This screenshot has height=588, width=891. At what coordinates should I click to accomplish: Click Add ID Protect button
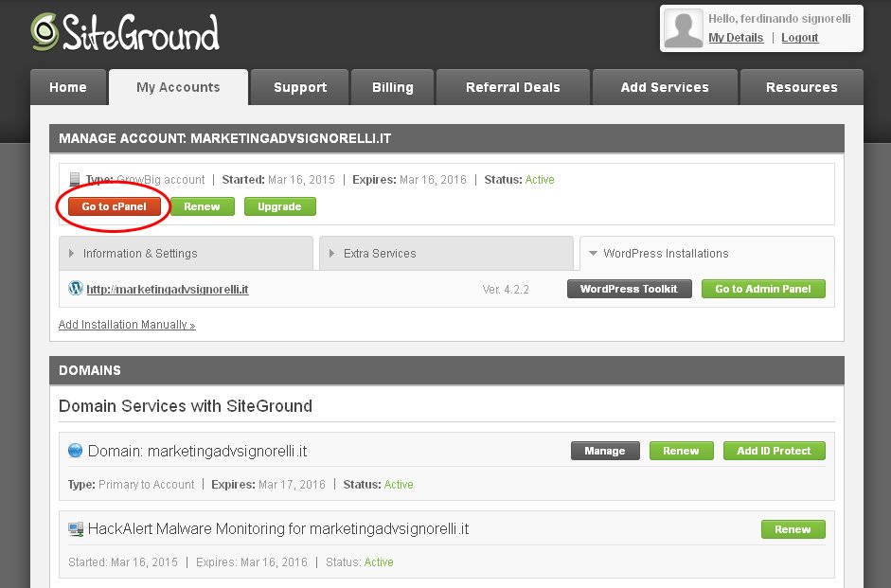[774, 451]
